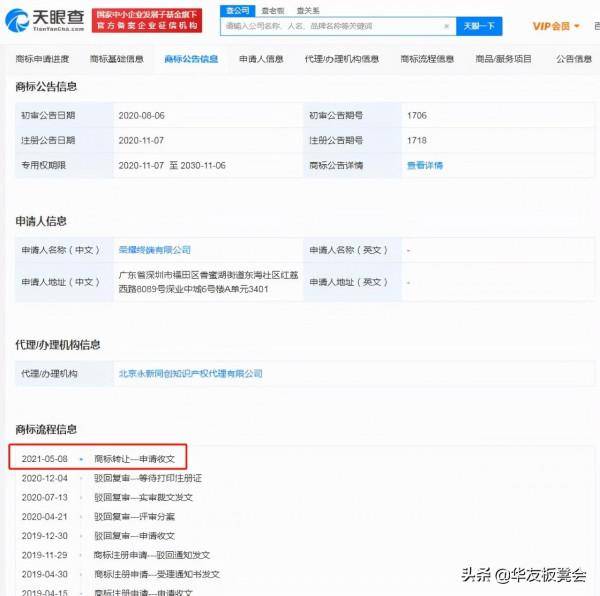Image resolution: width=600 pixels, height=596 pixels.
Task: Click the preliminary announcement date 2020-08-06
Action: (141, 116)
